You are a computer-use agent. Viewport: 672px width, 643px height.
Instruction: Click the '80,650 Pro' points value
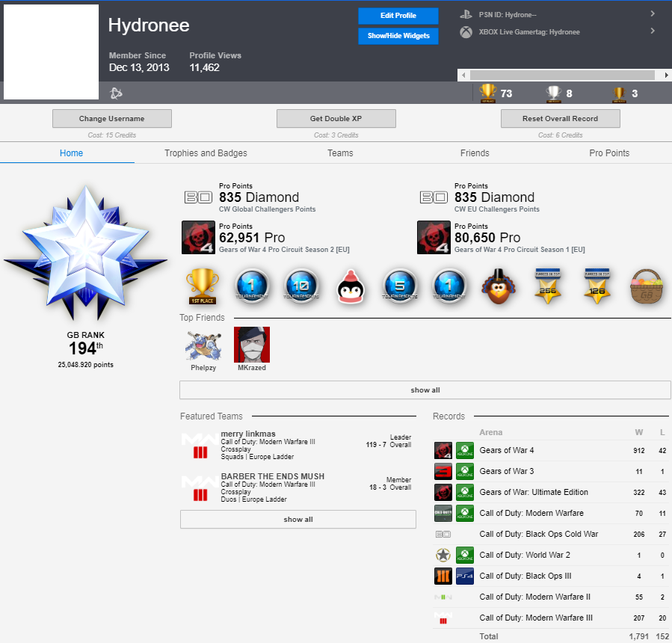487,238
